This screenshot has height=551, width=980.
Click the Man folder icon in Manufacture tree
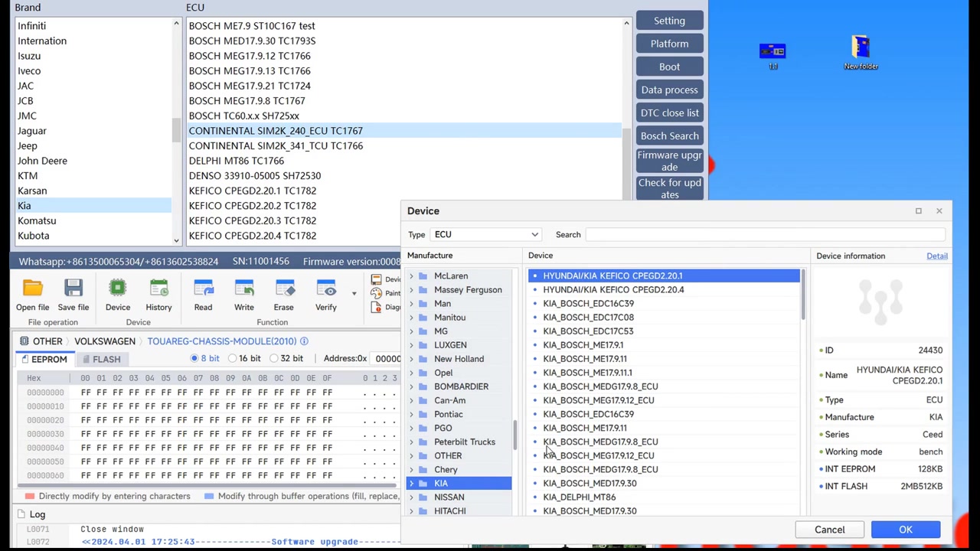[x=423, y=304]
